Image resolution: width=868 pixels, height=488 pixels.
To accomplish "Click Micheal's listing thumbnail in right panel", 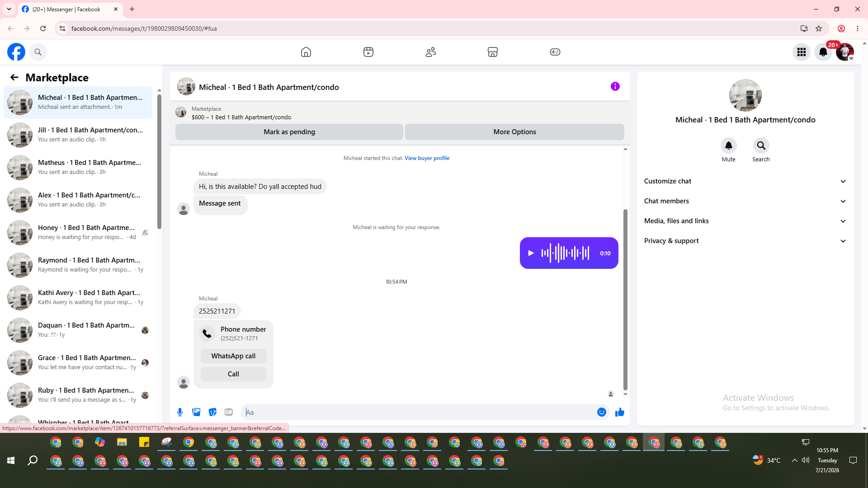I will tap(745, 95).
